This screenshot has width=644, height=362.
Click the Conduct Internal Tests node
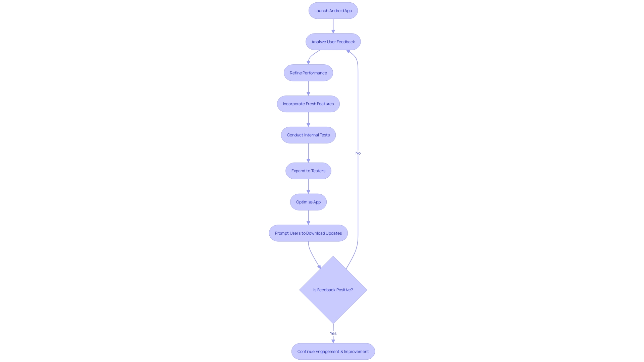point(308,135)
